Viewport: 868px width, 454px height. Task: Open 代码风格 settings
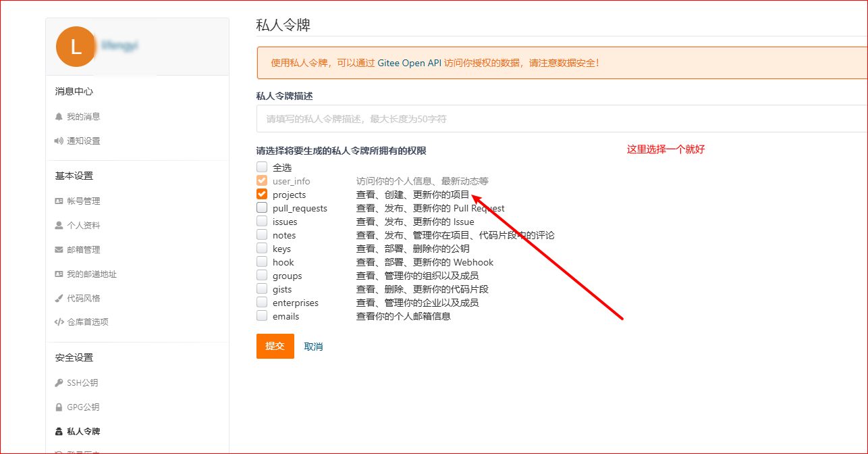(x=83, y=299)
